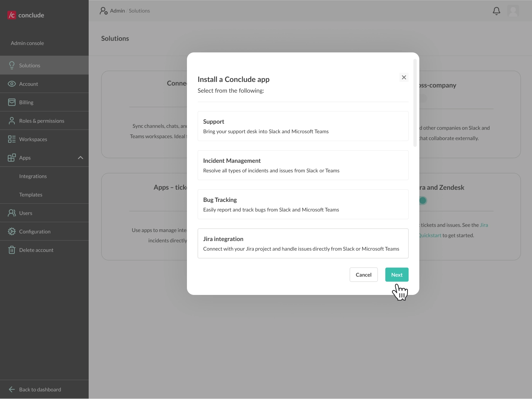Image resolution: width=532 pixels, height=399 pixels.
Task: Select Delete account
Action: point(44,250)
